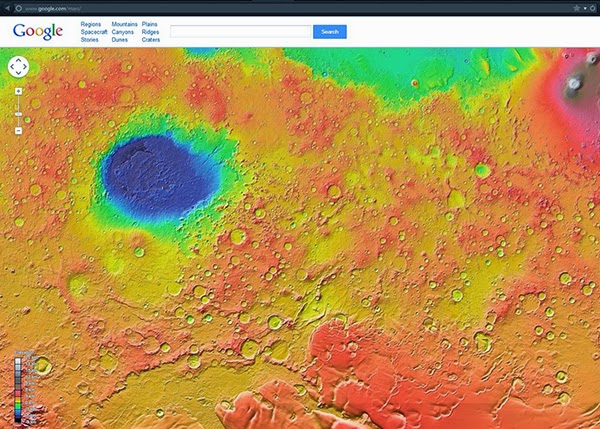This screenshot has width=600, height=429.
Task: Open the Stories link
Action: pyautogui.click(x=90, y=39)
